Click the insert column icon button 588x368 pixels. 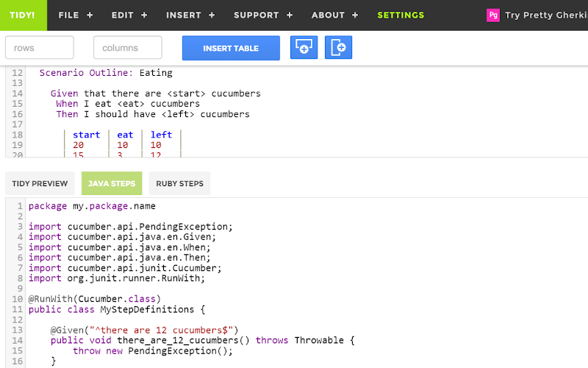(x=338, y=47)
